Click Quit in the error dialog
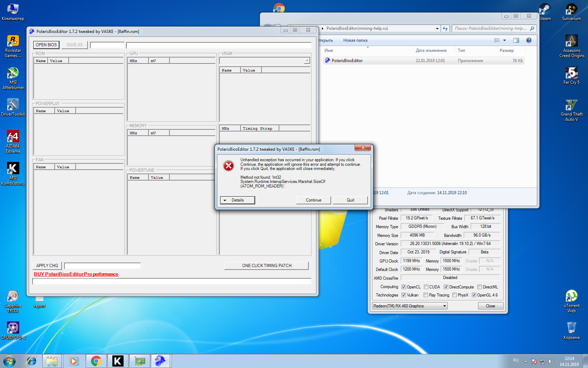 350,200
